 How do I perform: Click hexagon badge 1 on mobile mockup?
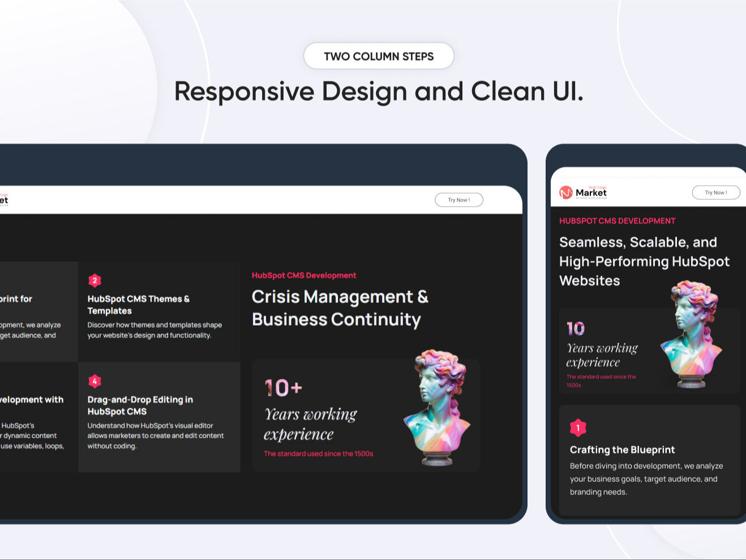578,428
